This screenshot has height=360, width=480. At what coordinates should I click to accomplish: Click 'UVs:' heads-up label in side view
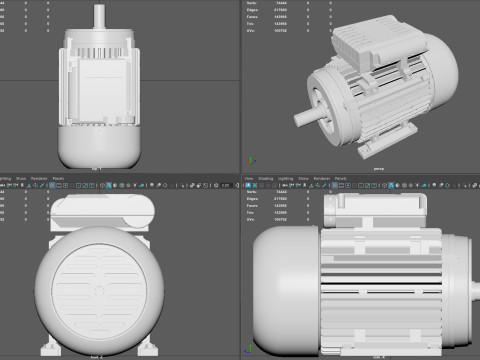coord(251,220)
